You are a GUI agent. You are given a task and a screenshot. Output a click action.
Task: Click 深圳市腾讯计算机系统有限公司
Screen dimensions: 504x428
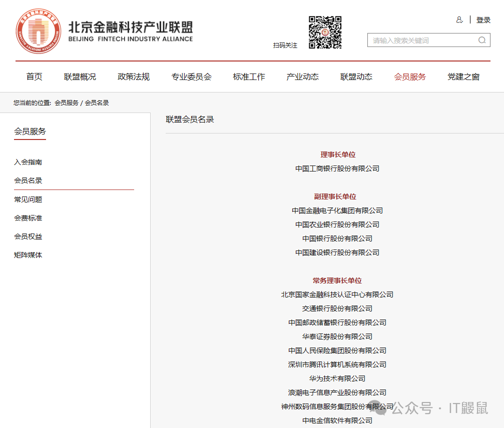(x=337, y=364)
